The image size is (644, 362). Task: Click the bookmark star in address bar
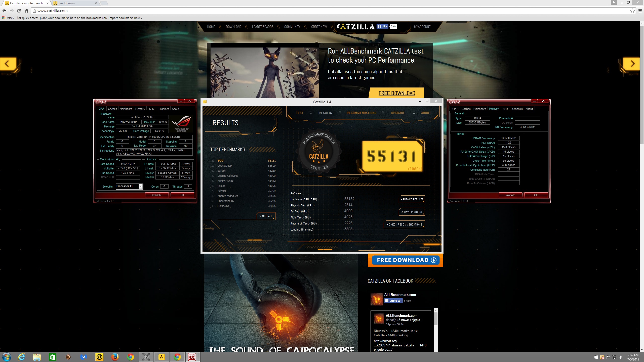tap(632, 11)
